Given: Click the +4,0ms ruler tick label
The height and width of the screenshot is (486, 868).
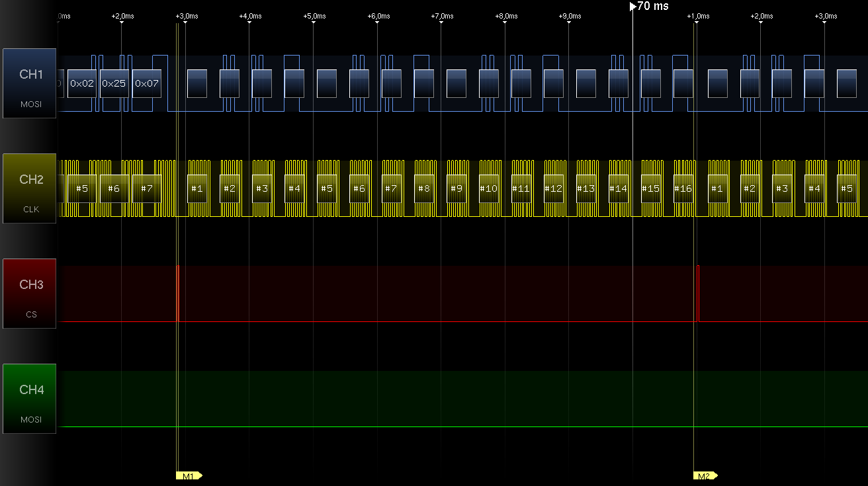Looking at the screenshot, I should click(x=249, y=16).
